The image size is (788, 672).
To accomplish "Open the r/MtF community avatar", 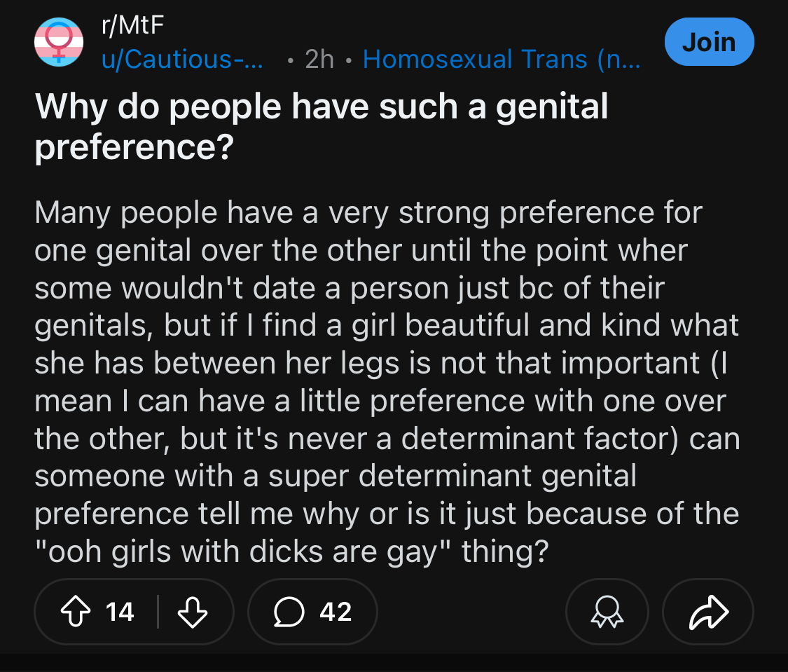I will [x=59, y=42].
